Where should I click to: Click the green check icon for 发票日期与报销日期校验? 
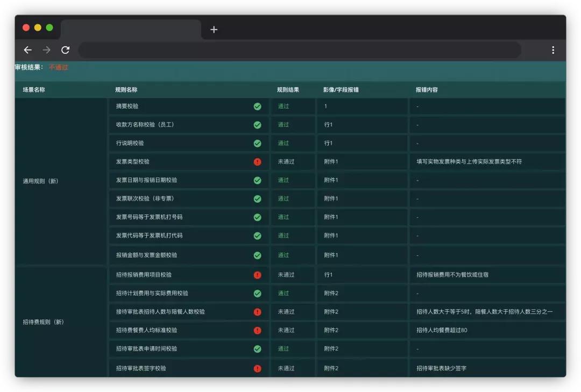coord(257,180)
